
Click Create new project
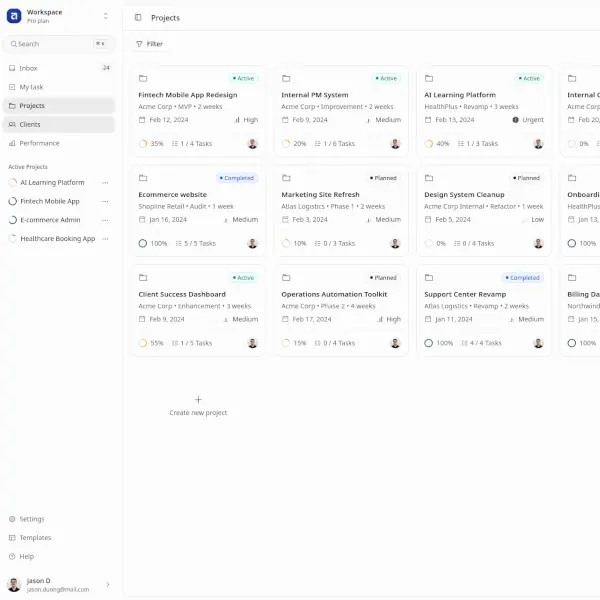[198, 412]
